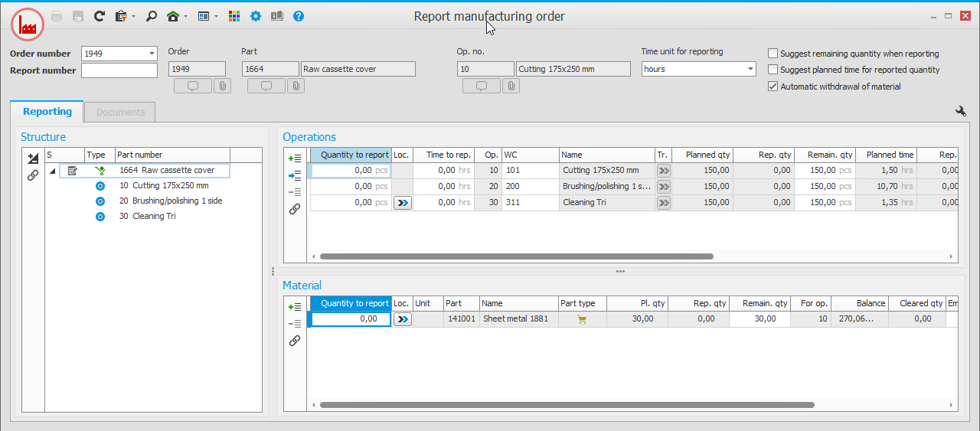Click the blue settings gear icon
Image resolution: width=980 pixels, height=431 pixels.
[x=256, y=16]
